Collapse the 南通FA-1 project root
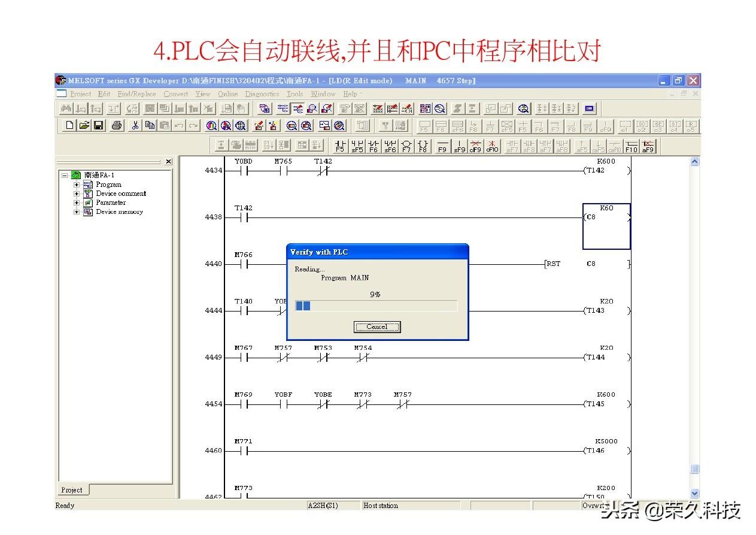The width and height of the screenshot is (756, 535). (x=64, y=176)
